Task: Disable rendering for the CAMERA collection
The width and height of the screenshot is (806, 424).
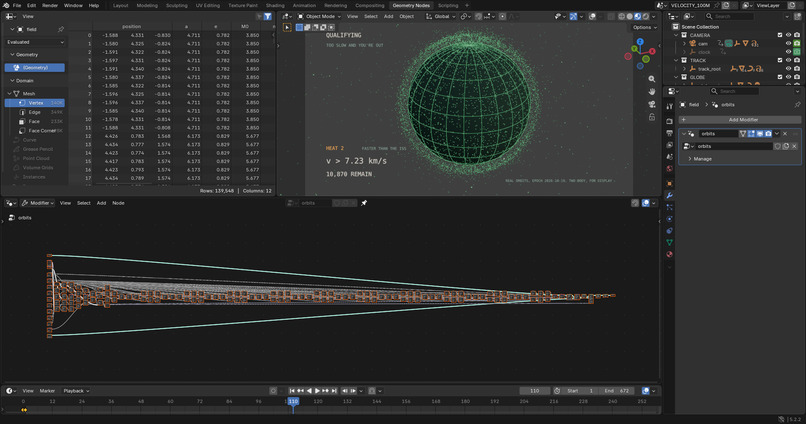Action: pyautogui.click(x=797, y=35)
